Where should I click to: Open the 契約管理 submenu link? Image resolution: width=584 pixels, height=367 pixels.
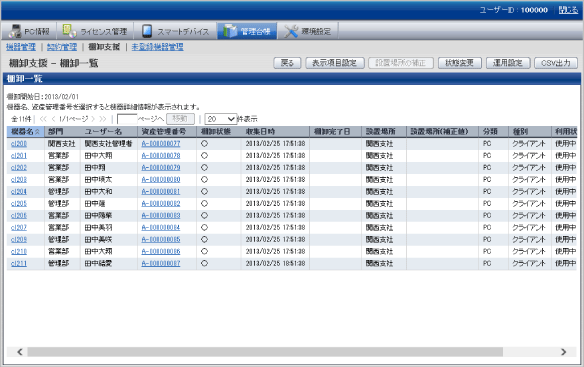tap(62, 47)
